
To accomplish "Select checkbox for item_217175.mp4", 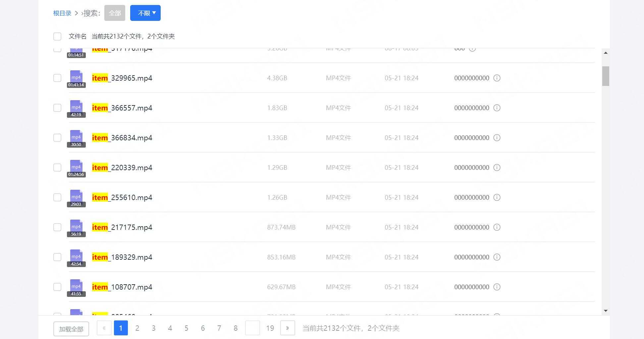I will coord(57,227).
